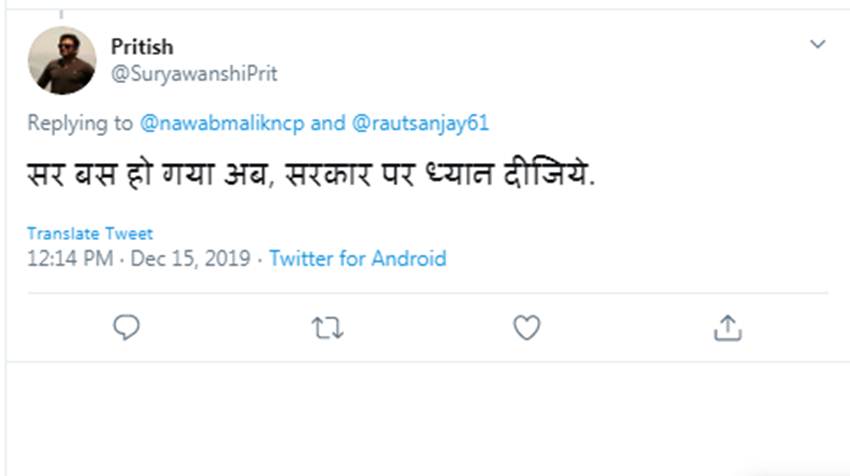This screenshot has width=850, height=476.
Task: Click the reply speech bubble icon
Action: click(x=126, y=327)
